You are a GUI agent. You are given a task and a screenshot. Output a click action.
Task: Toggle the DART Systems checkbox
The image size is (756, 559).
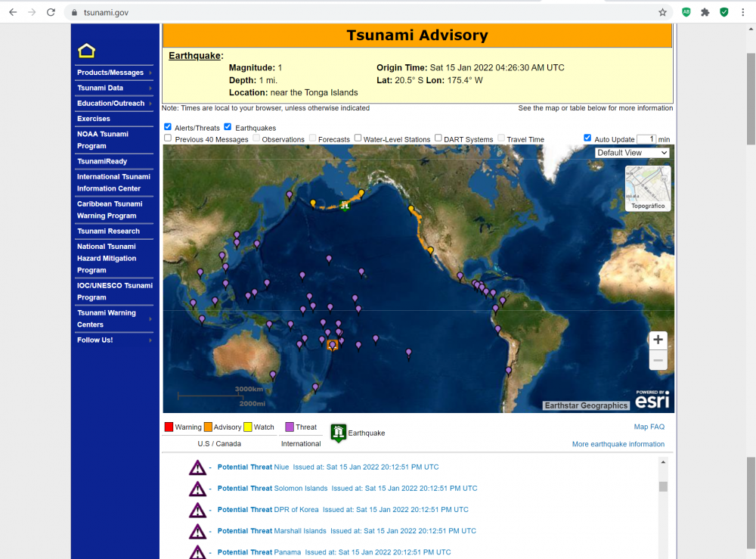[x=438, y=138]
